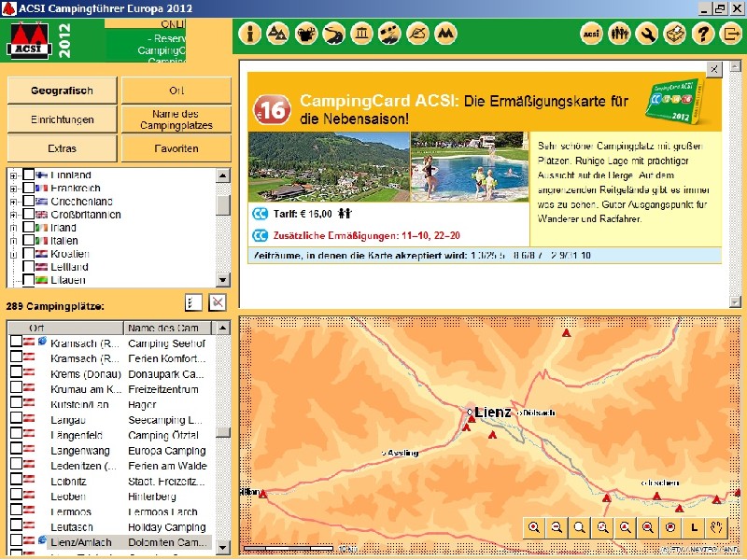Click the question mark help icon

(703, 35)
